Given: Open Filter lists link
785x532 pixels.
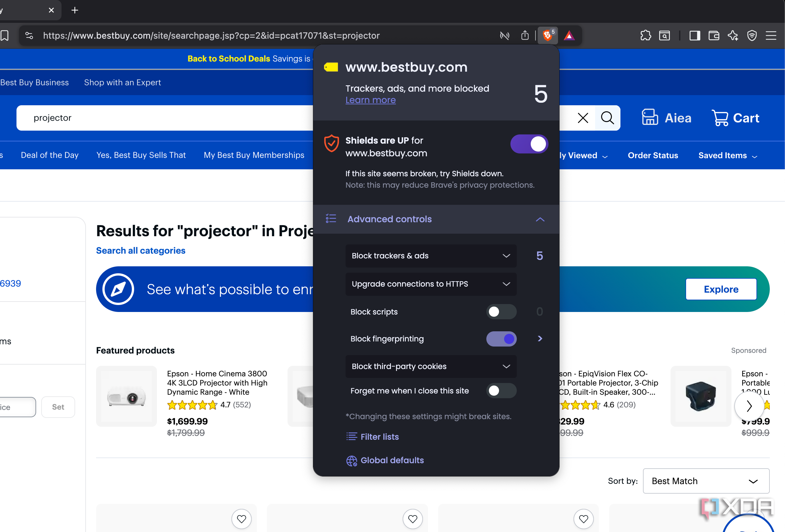Looking at the screenshot, I should (373, 436).
